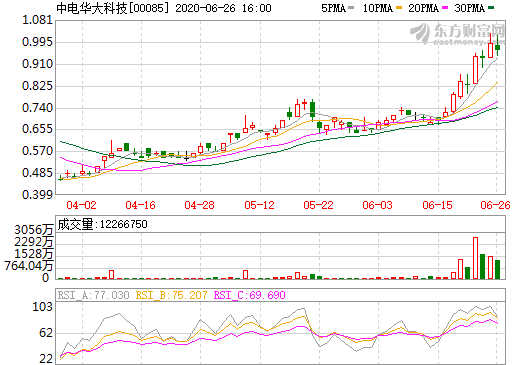Click the 04-16 date label
The image size is (520, 365).
pyautogui.click(x=140, y=205)
